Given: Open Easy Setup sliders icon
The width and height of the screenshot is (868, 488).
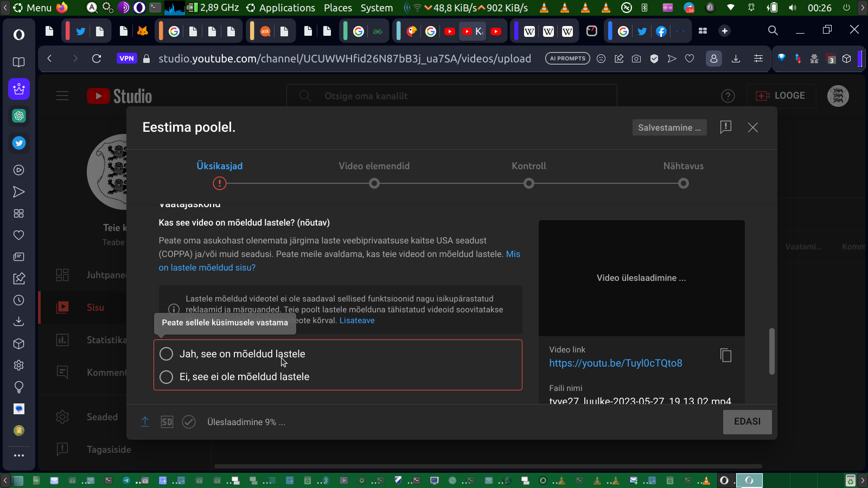Looking at the screenshot, I should pyautogui.click(x=758, y=59).
